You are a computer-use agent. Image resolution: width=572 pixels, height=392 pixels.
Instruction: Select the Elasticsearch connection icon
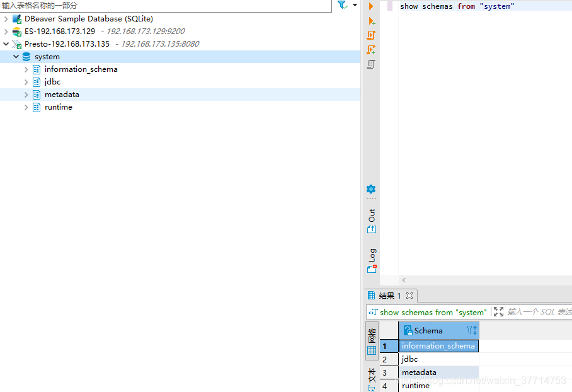pos(17,32)
